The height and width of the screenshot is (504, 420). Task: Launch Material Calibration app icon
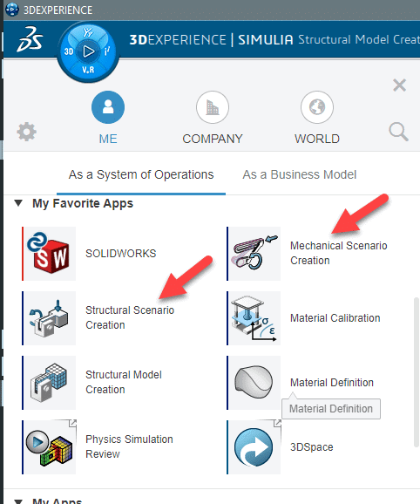(x=254, y=318)
